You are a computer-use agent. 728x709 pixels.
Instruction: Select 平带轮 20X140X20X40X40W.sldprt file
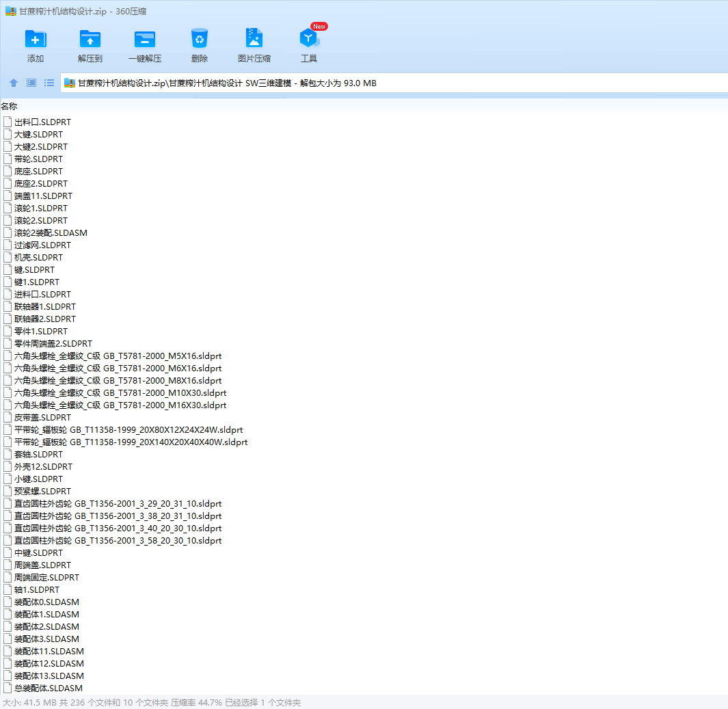pos(131,442)
